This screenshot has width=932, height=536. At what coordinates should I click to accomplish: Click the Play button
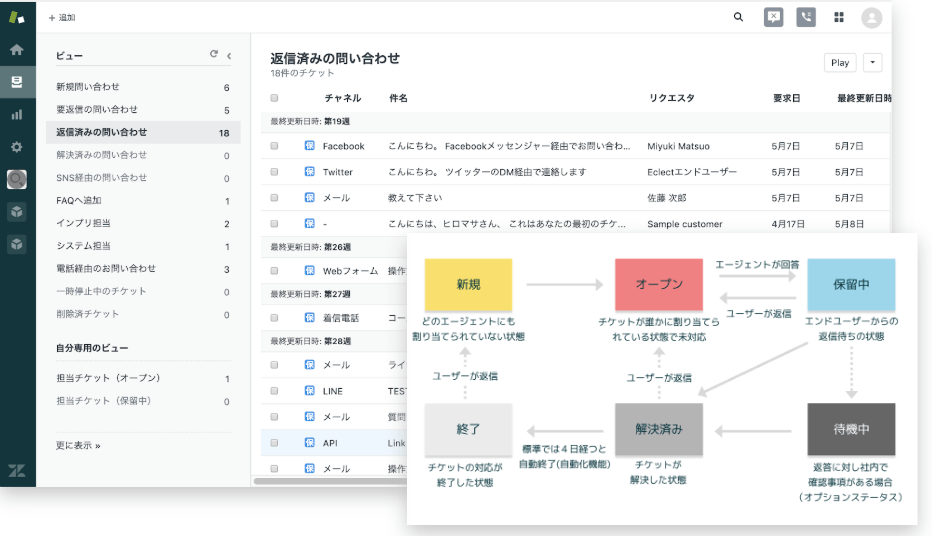click(x=840, y=62)
